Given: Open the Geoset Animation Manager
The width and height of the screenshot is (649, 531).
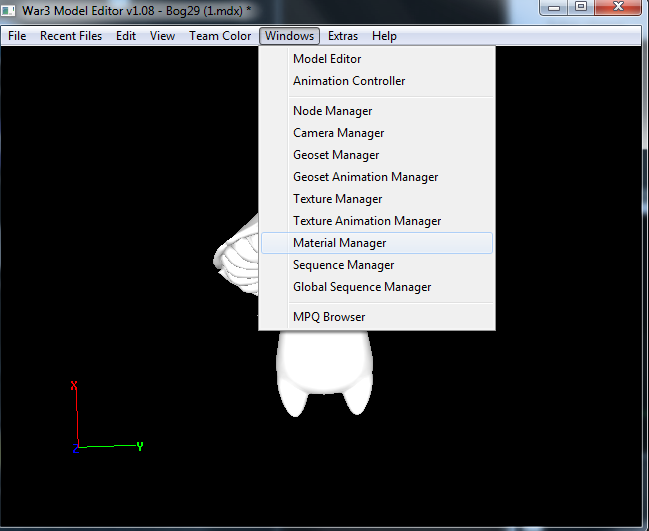Looking at the screenshot, I should coord(377,177).
